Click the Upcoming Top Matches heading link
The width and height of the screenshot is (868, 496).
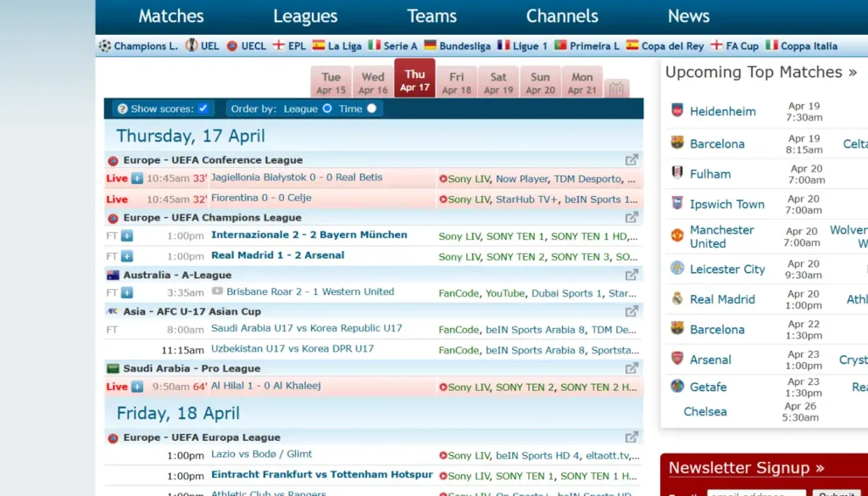click(760, 72)
